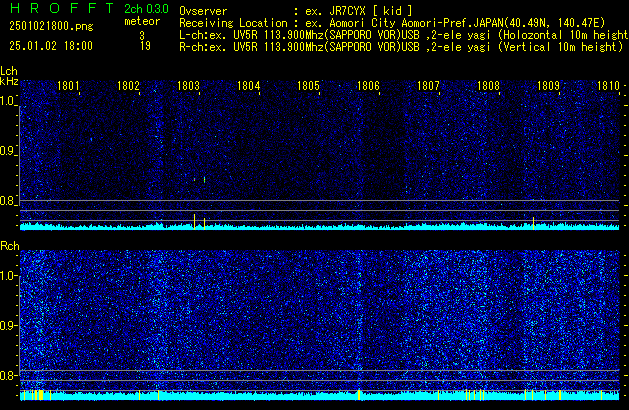
Task: Click the 1804 time tick label
Action: click(248, 86)
